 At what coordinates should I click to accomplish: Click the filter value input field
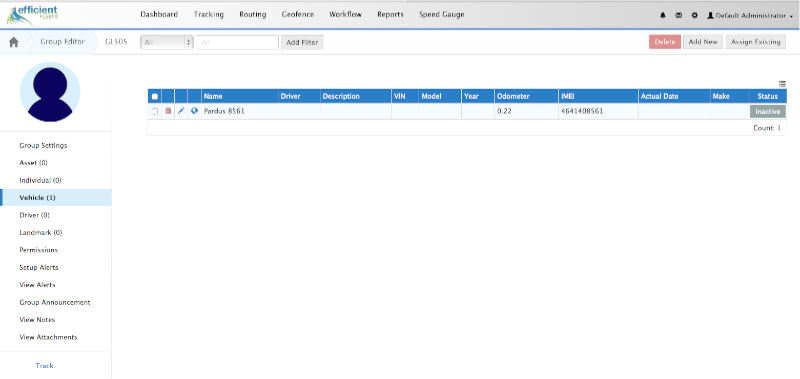click(237, 42)
